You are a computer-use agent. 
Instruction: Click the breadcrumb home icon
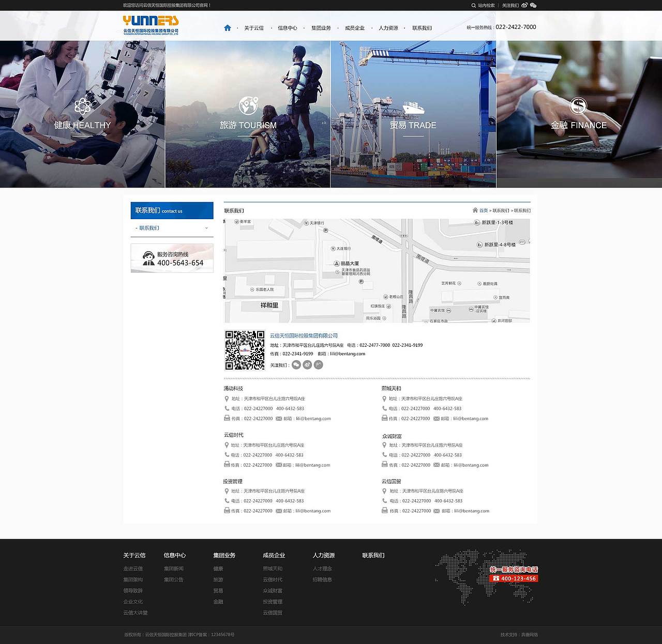click(475, 210)
